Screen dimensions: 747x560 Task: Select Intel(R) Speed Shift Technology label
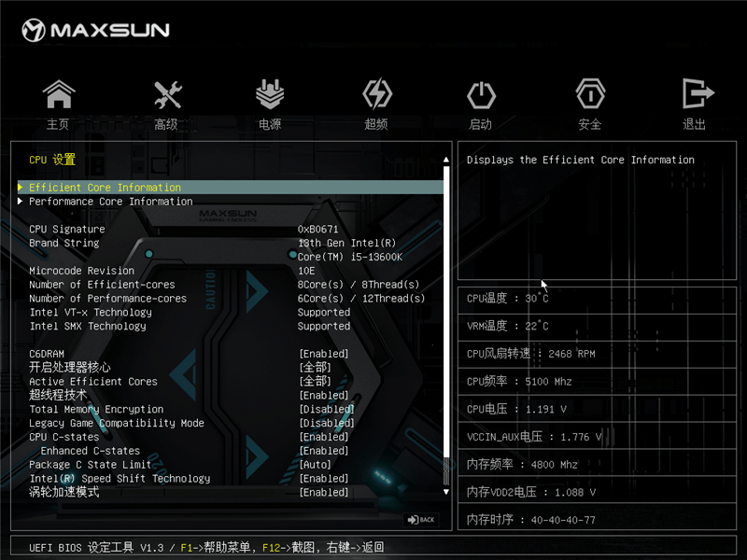120,478
